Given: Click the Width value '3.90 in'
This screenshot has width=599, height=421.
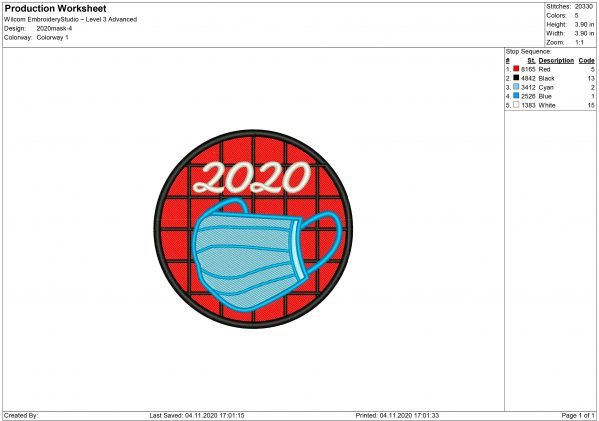Looking at the screenshot, I should (584, 33).
